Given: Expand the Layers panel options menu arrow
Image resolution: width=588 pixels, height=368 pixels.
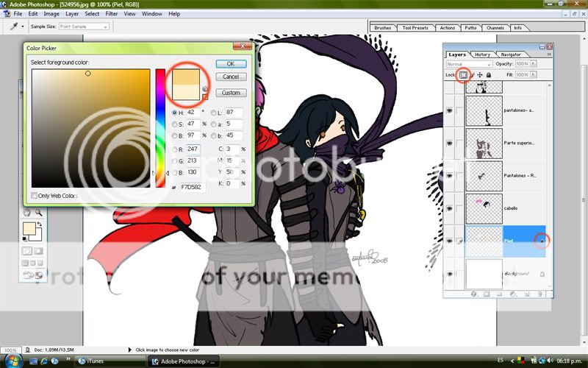Looking at the screenshot, I should coord(549,54).
